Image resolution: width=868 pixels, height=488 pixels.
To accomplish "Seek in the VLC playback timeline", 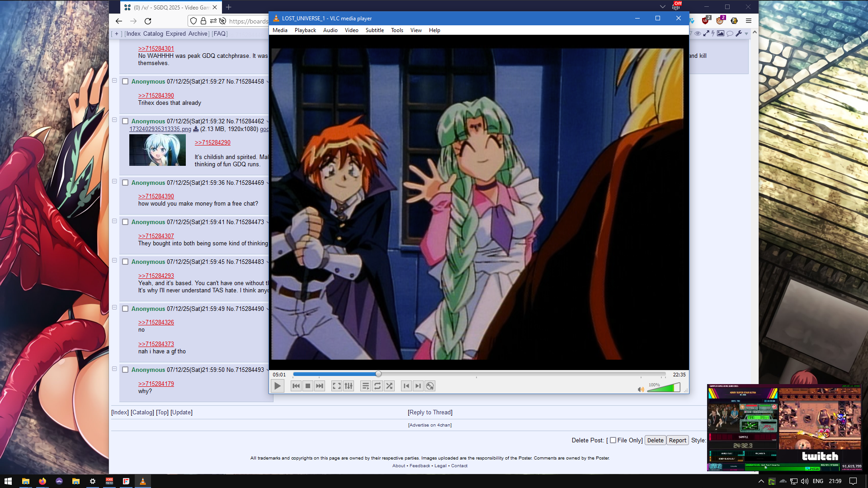I will (479, 374).
